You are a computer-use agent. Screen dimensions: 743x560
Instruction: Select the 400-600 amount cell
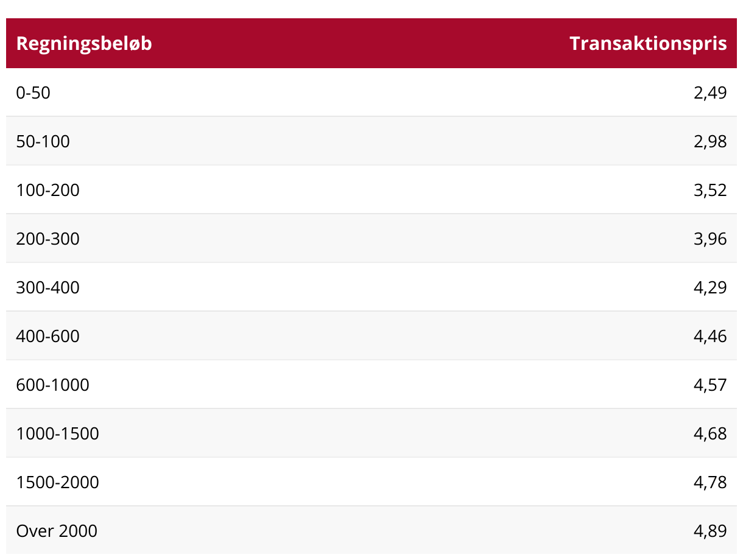[48, 336]
